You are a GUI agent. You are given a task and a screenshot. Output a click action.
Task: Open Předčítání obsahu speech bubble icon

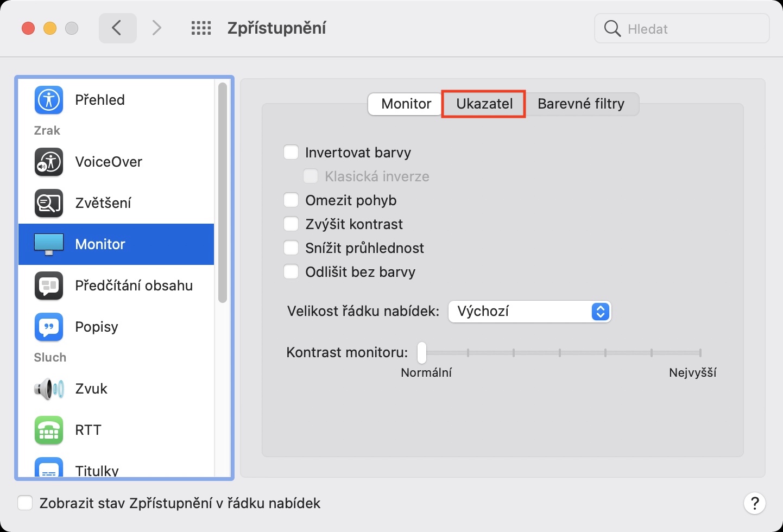49,286
